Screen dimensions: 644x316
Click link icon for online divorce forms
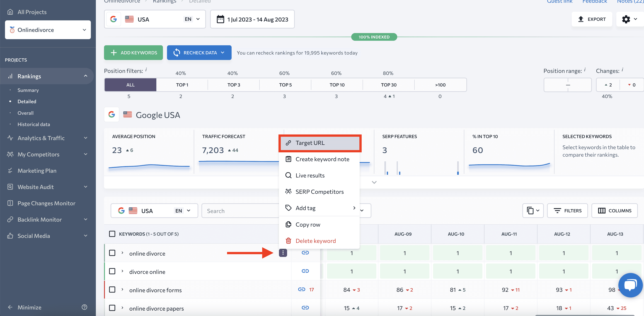click(302, 289)
